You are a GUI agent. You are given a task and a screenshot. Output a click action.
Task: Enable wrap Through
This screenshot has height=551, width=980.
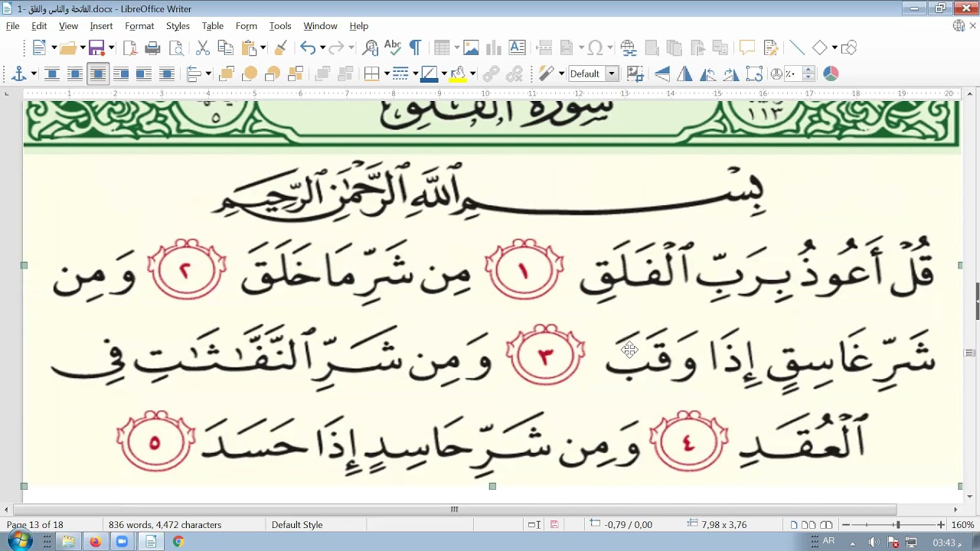pos(167,74)
